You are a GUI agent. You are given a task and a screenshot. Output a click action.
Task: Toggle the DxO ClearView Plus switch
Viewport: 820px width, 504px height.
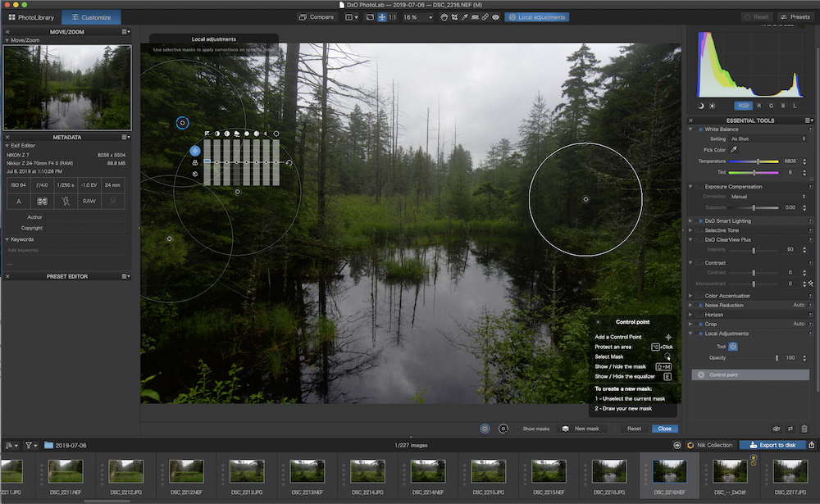(x=700, y=240)
